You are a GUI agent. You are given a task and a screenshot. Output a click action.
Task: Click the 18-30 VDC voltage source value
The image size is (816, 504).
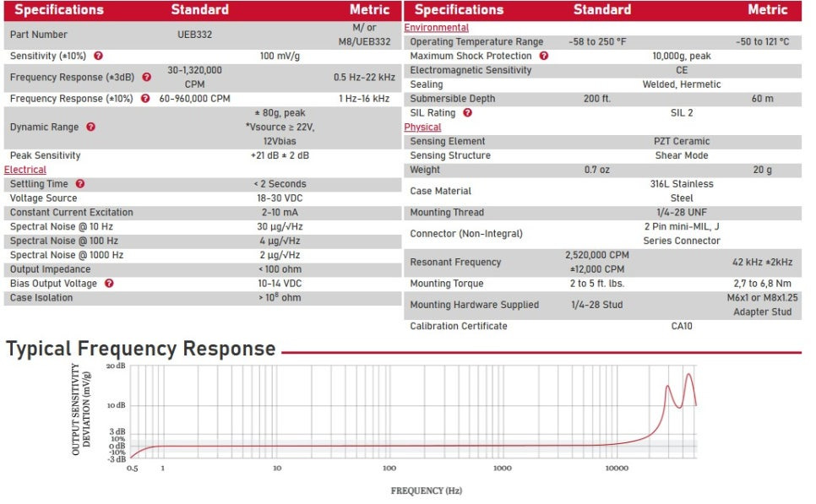[x=280, y=198]
